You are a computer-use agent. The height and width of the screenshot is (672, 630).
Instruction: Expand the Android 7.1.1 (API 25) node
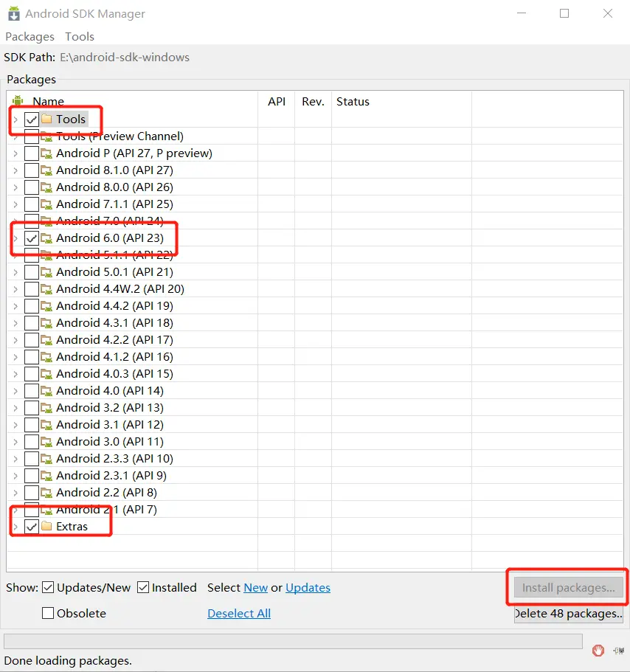point(15,204)
